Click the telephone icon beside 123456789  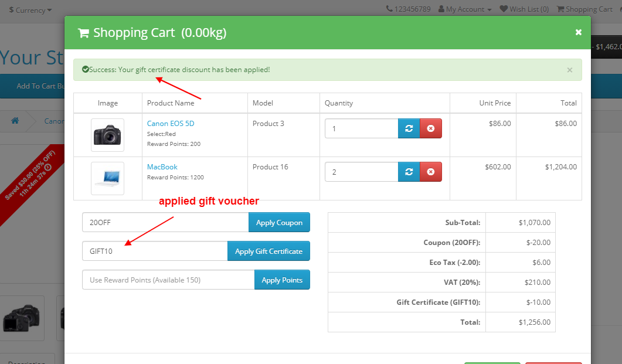[388, 9]
